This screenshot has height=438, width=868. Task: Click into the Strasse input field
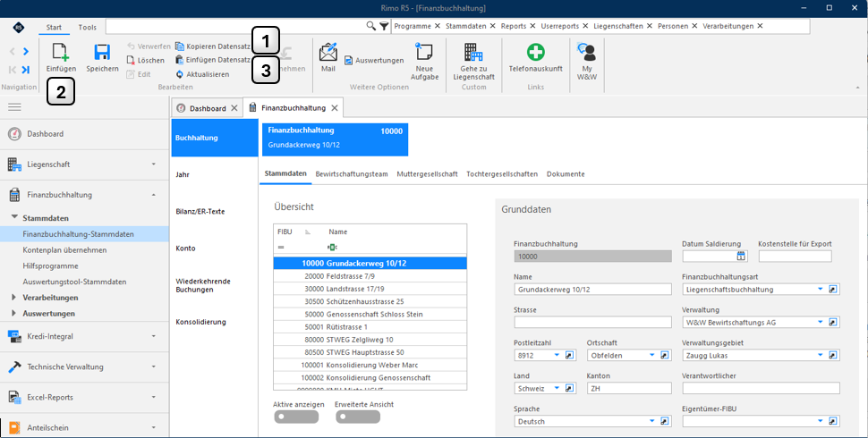click(592, 322)
